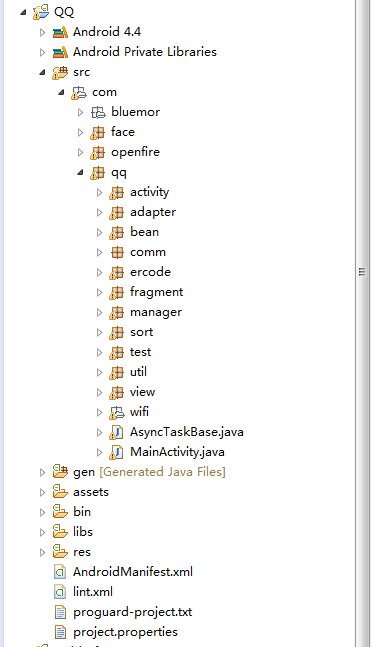Image resolution: width=375 pixels, height=647 pixels.
Task: Expand the view package arrow
Action: point(99,392)
